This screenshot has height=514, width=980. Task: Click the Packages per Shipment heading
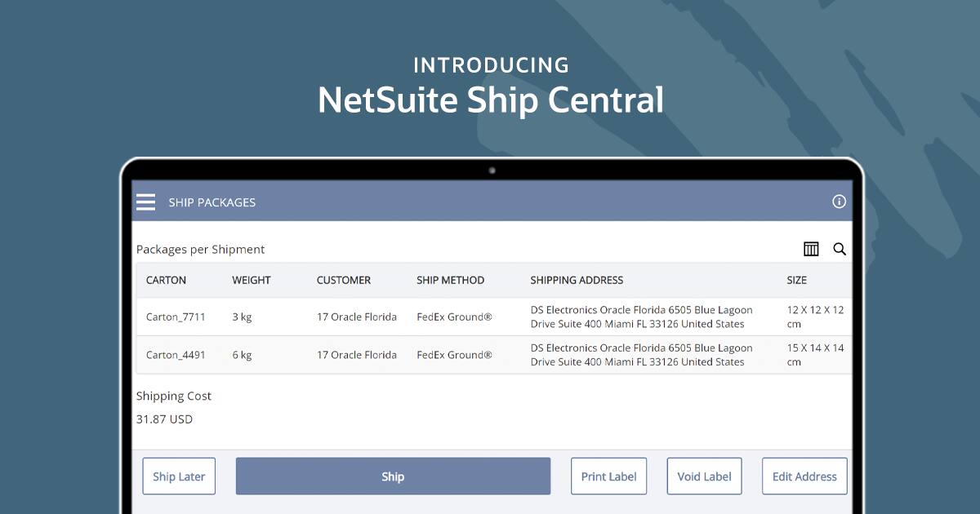click(x=200, y=250)
